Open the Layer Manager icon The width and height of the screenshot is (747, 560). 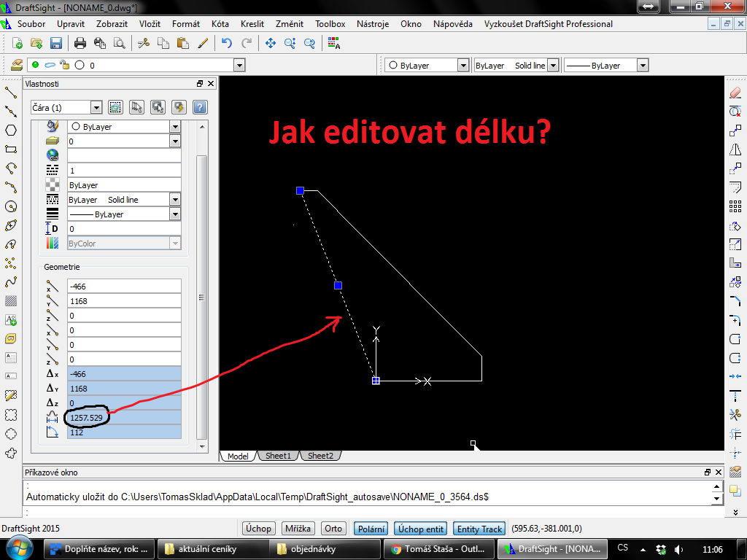(x=18, y=65)
